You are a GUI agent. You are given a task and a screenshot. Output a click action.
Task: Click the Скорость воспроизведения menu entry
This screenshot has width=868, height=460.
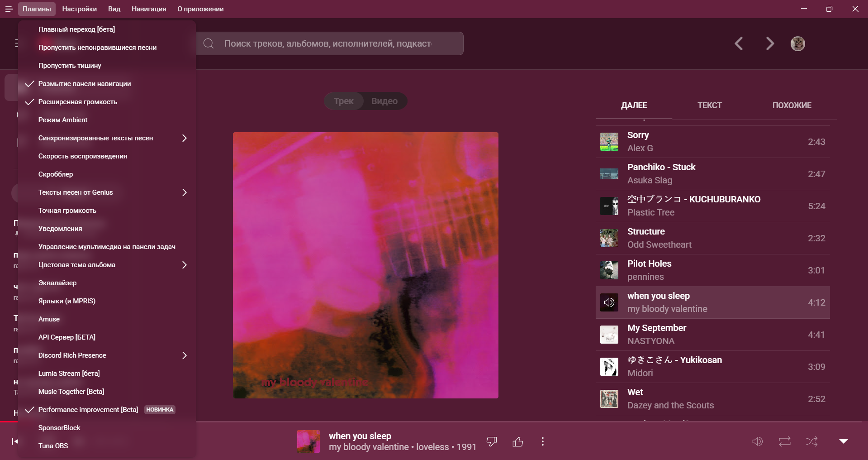tap(107, 156)
